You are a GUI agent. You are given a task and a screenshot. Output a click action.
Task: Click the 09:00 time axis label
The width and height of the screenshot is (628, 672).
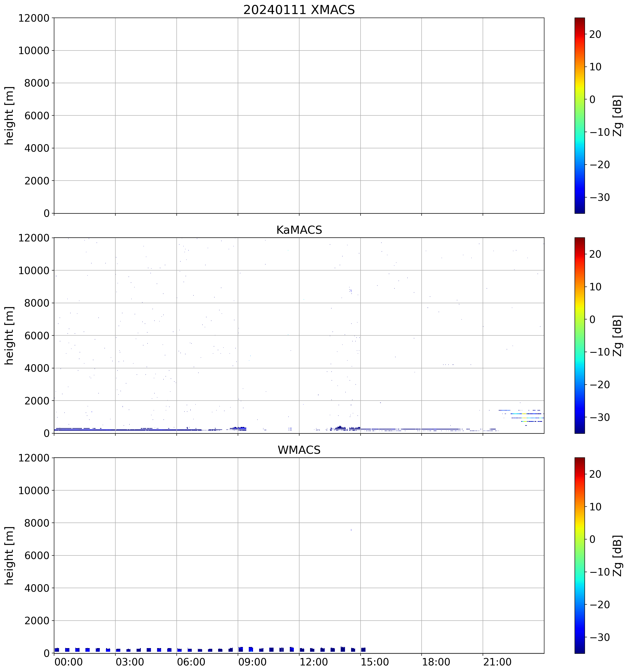point(252,662)
